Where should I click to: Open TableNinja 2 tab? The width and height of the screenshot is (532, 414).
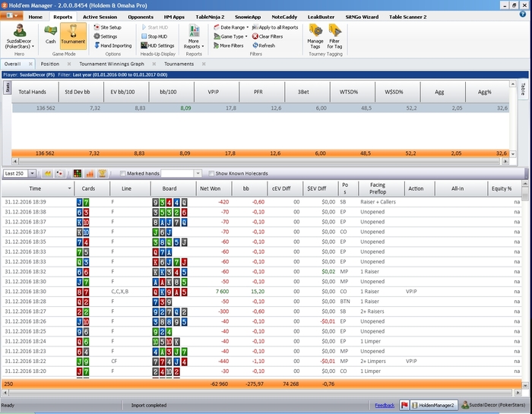pyautogui.click(x=210, y=17)
